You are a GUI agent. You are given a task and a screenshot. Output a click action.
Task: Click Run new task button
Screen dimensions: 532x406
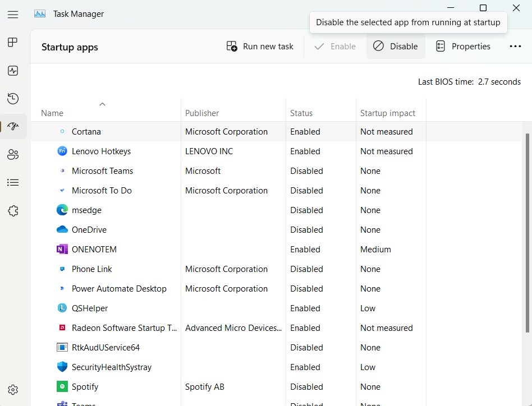click(x=260, y=47)
